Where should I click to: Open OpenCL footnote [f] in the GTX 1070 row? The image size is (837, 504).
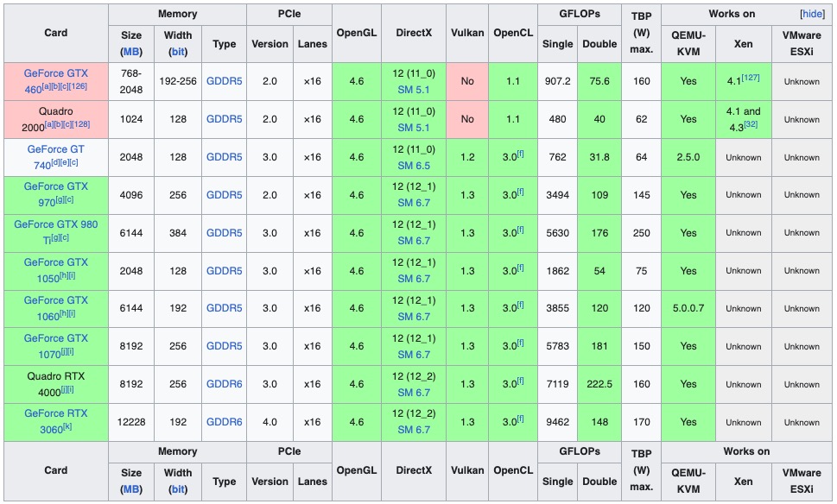tap(520, 343)
